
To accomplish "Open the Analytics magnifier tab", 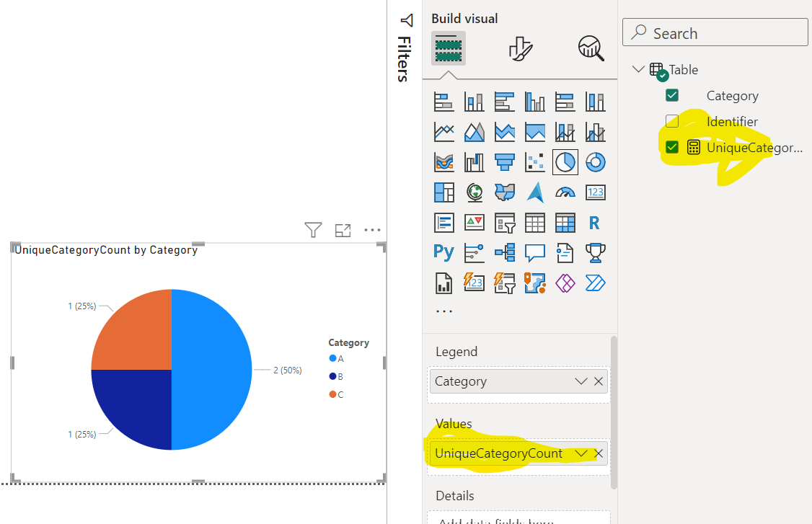I will coord(591,49).
